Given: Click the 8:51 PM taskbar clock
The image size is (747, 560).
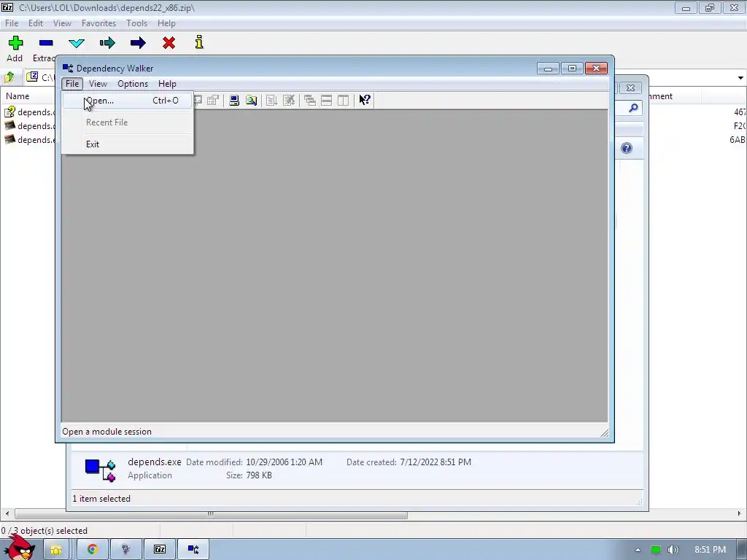Looking at the screenshot, I should 710,550.
